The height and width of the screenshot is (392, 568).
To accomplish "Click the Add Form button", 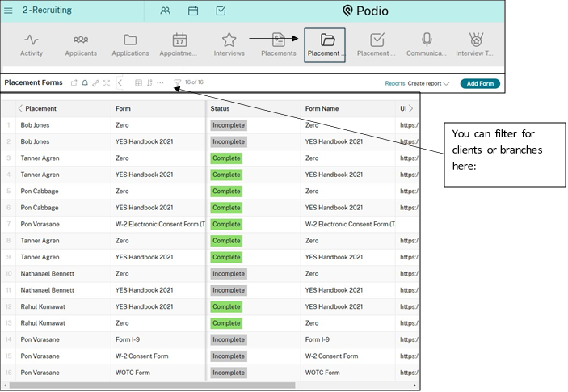I will tap(480, 83).
